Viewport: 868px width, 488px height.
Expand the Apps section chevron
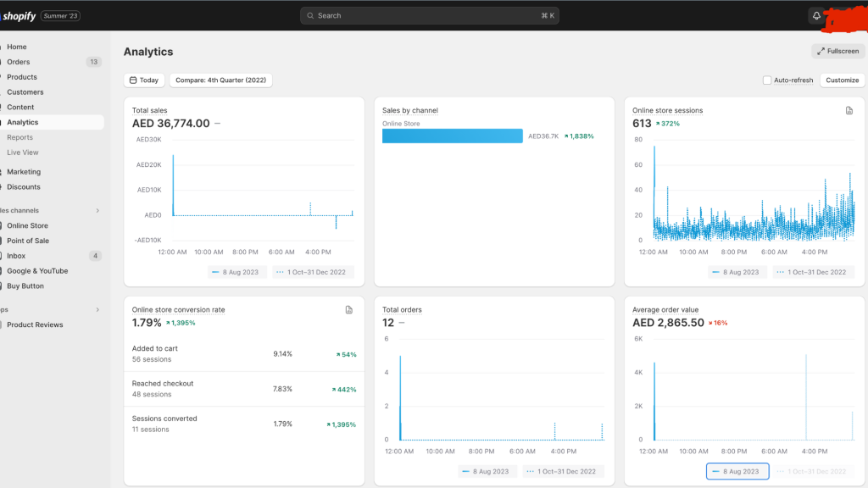tap(97, 309)
